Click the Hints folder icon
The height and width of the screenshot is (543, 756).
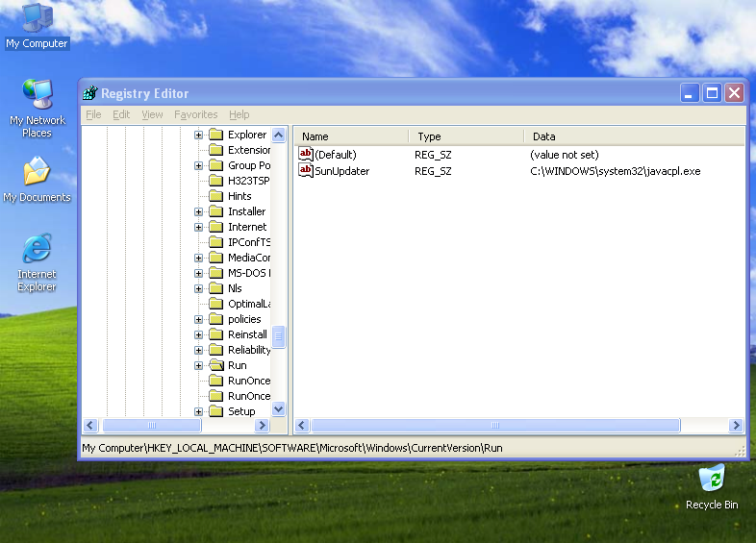(x=216, y=196)
